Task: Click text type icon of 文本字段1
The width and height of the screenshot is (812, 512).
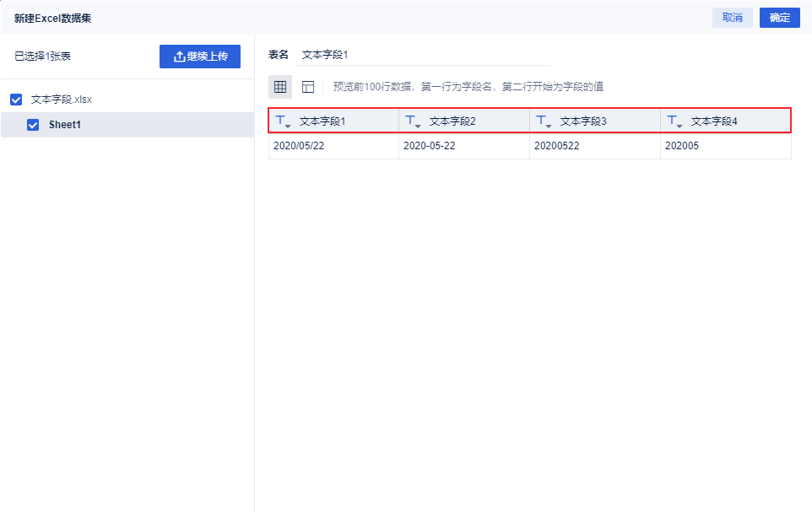Action: pos(283,121)
